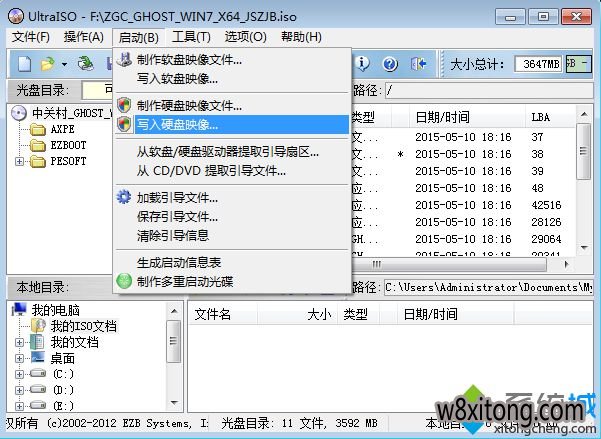Click the blue info toolbar icon
The image size is (601, 439).
(x=362, y=64)
